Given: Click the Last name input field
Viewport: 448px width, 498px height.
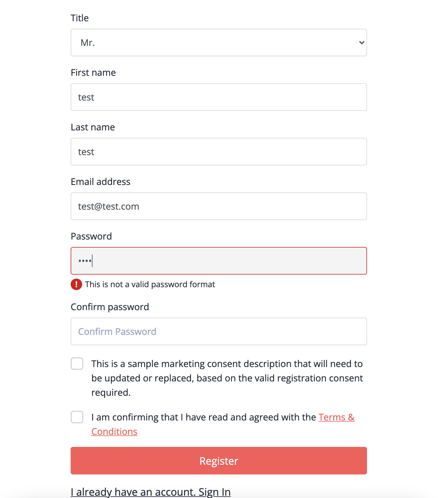Looking at the screenshot, I should (x=219, y=152).
